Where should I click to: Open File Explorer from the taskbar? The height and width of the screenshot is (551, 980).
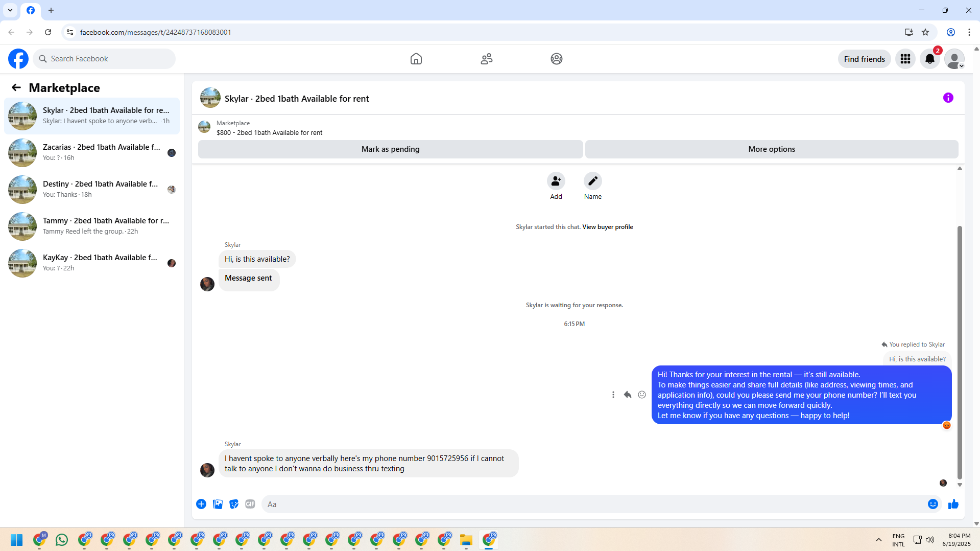466,540
